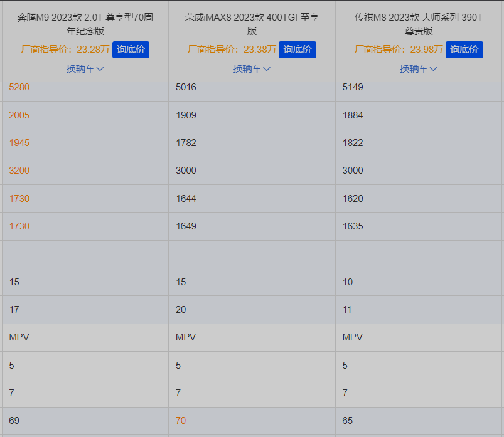Viewport: 504px width, 437px height.
Task: Click the 3200 wheelbase value cell
Action: click(x=19, y=171)
